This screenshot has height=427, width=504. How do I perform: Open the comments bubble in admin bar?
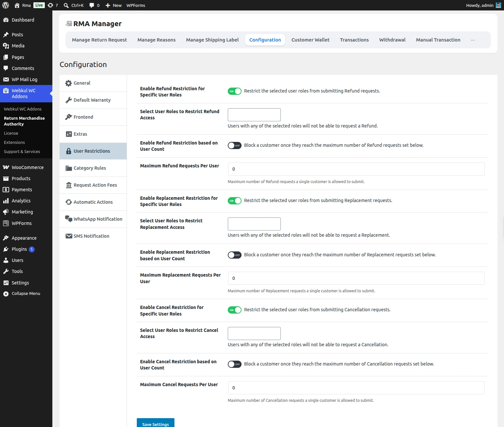[x=92, y=5]
